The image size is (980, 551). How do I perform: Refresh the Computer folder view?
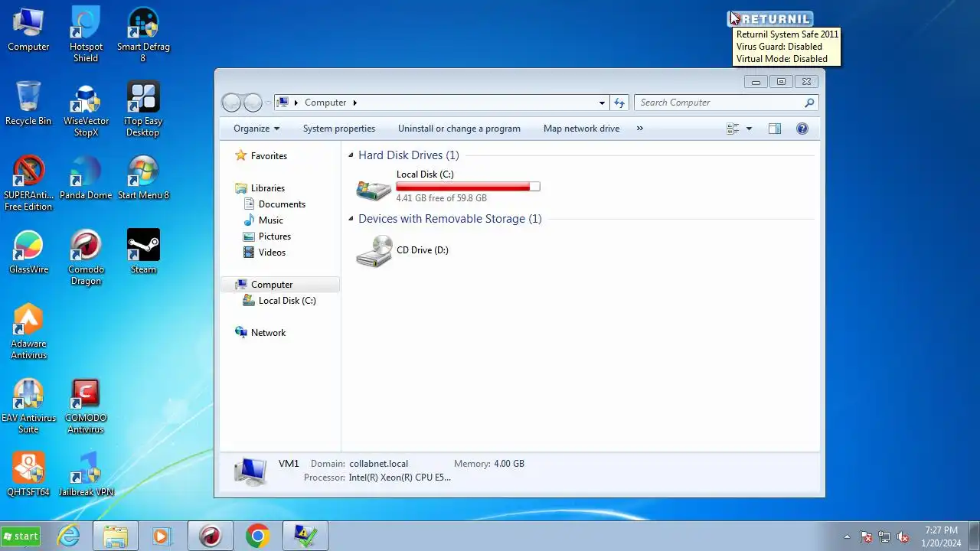click(619, 103)
